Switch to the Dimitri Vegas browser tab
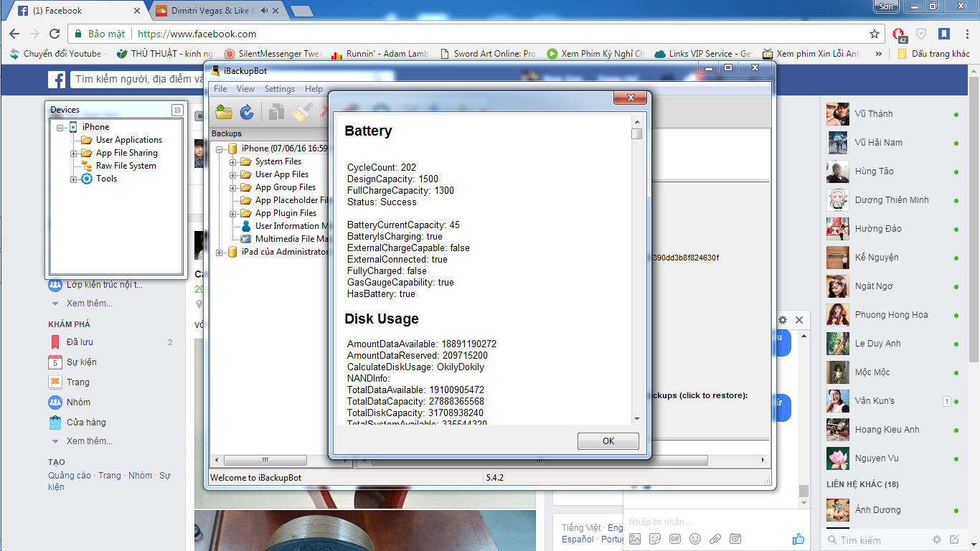 212,11
